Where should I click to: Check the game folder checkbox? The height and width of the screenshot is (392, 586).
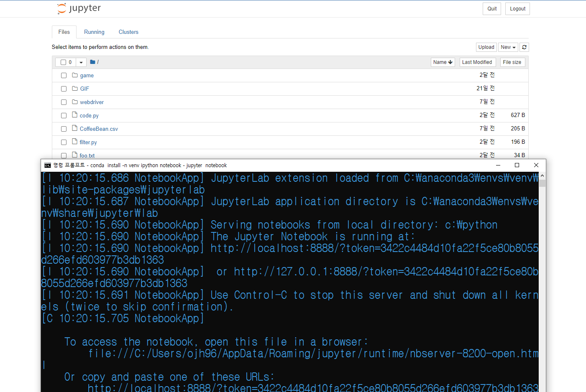pos(64,76)
